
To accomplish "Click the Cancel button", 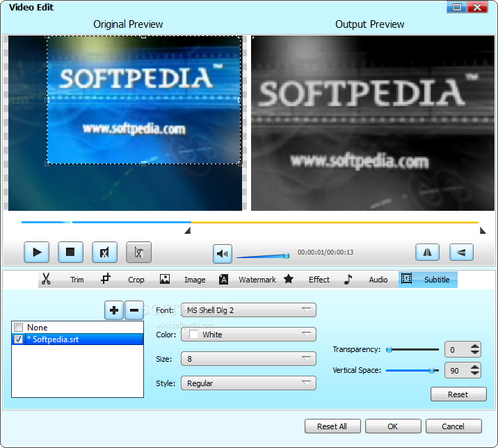I will point(453,426).
